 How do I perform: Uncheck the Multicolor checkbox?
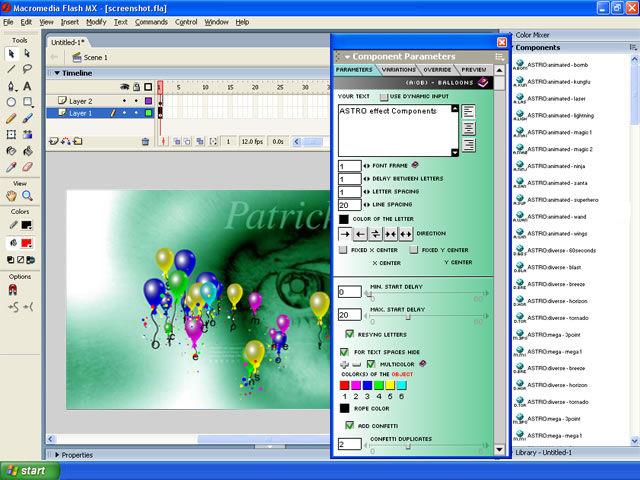(x=371, y=363)
